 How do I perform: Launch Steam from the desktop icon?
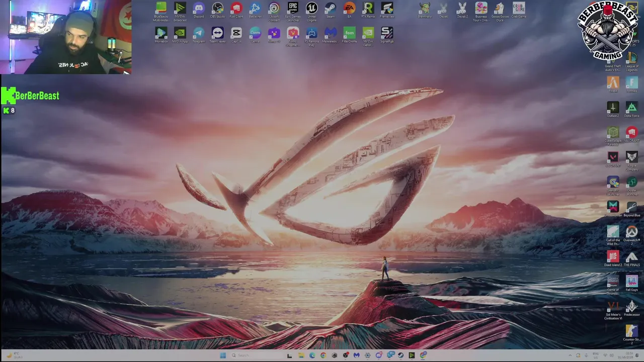(x=330, y=11)
